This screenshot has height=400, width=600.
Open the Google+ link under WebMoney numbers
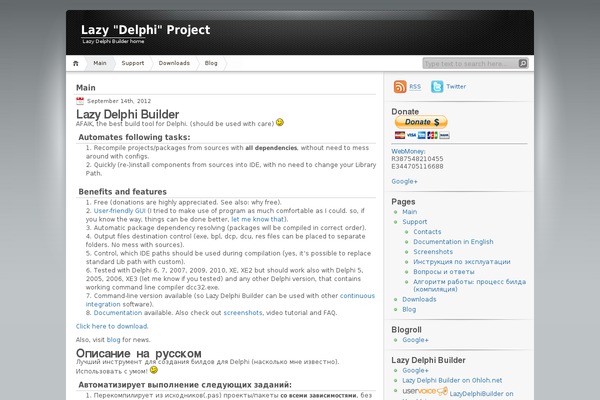404,181
